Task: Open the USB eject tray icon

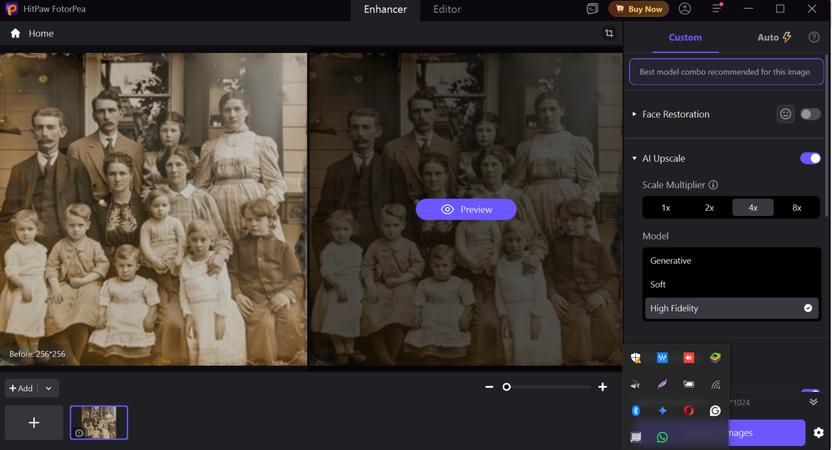Action: (636, 384)
